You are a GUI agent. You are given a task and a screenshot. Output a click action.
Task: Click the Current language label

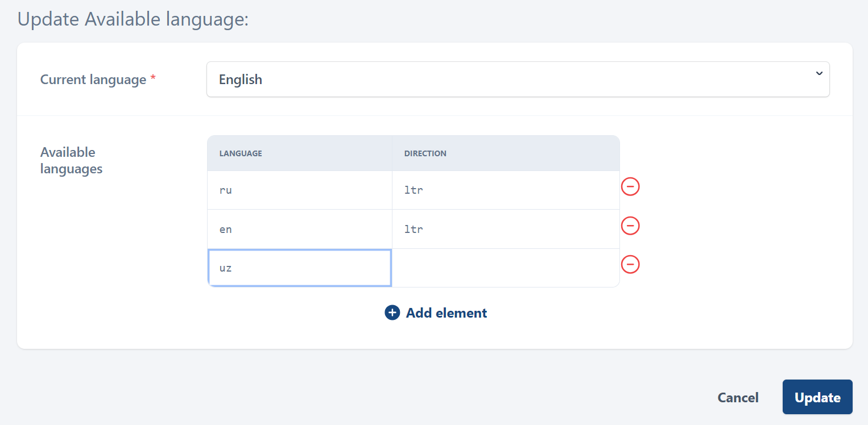(93, 80)
